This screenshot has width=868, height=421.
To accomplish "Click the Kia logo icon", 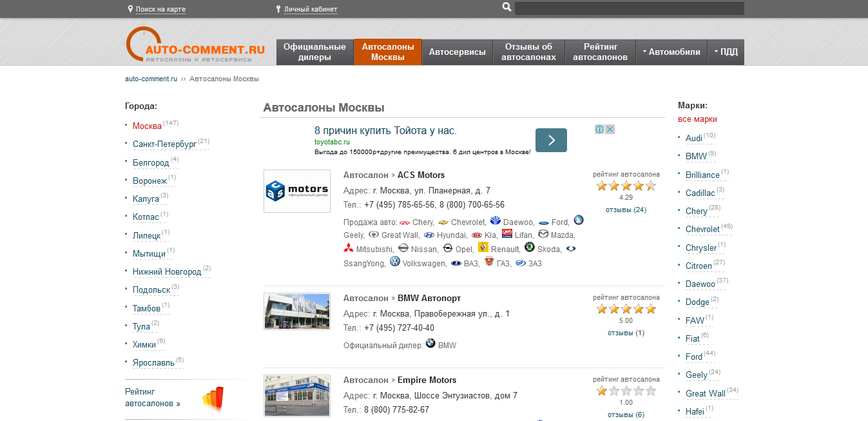I will [x=476, y=235].
